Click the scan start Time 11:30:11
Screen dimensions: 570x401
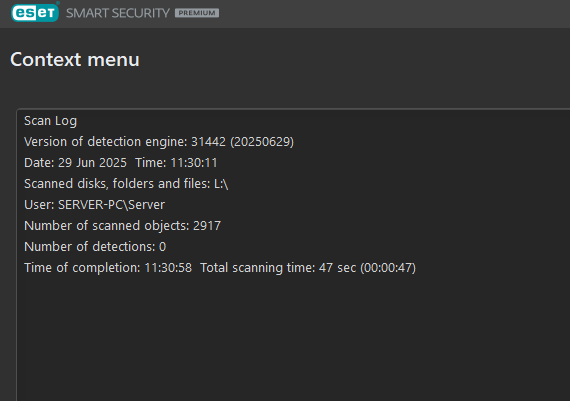tap(176, 163)
